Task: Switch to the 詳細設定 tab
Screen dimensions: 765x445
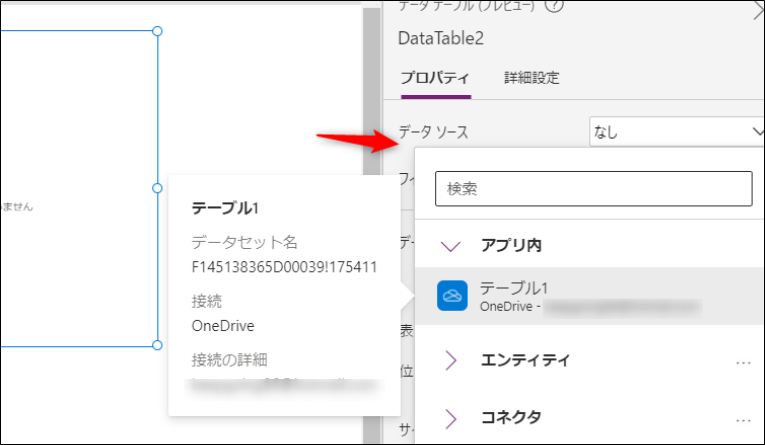Action: click(532, 78)
